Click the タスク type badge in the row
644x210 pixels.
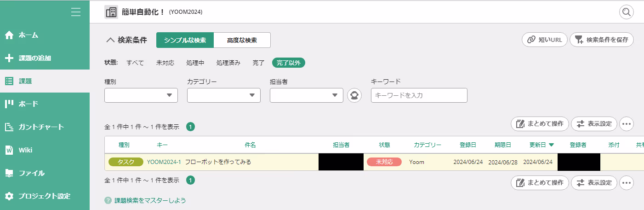(126, 162)
